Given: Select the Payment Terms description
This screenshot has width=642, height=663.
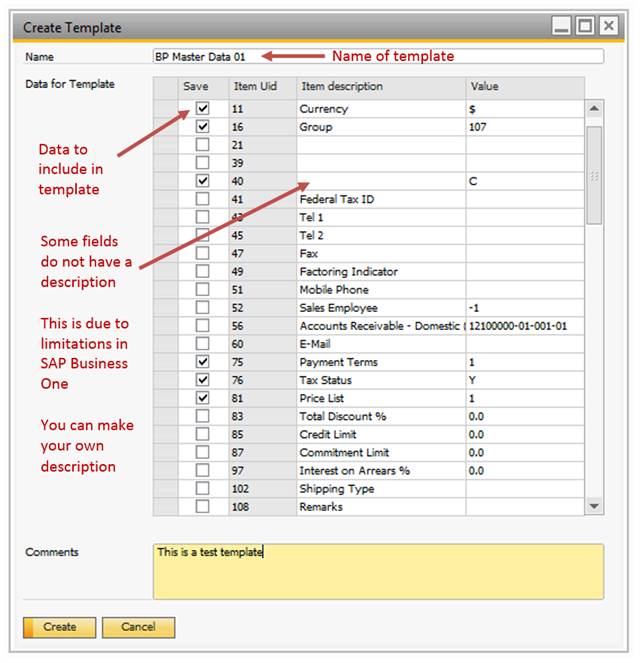Looking at the screenshot, I should [x=381, y=362].
